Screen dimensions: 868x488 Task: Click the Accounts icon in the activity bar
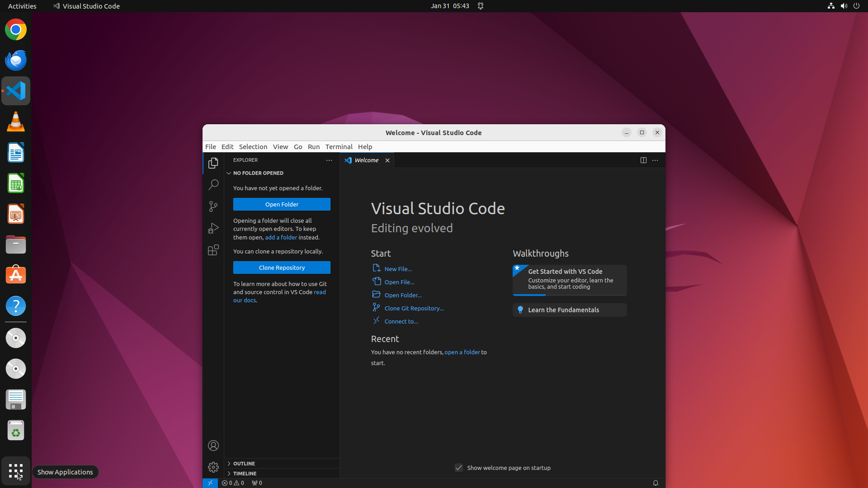pyautogui.click(x=213, y=446)
